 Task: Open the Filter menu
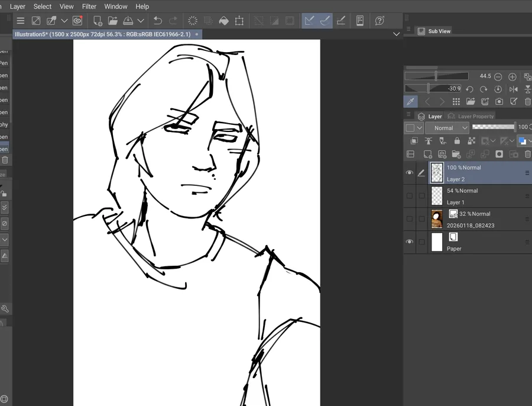click(x=89, y=7)
